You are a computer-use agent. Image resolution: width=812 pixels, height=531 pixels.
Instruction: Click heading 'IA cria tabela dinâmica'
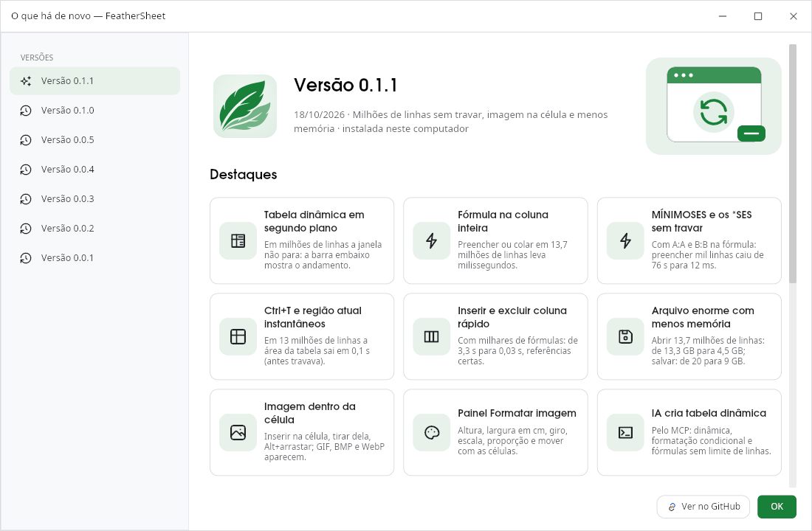tap(709, 413)
